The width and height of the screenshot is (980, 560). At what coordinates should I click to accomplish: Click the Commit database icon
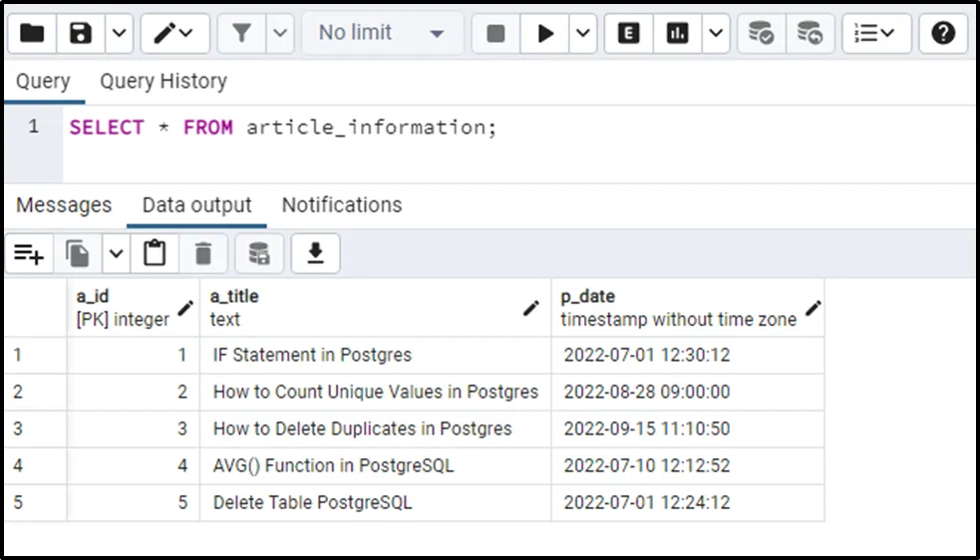761,33
